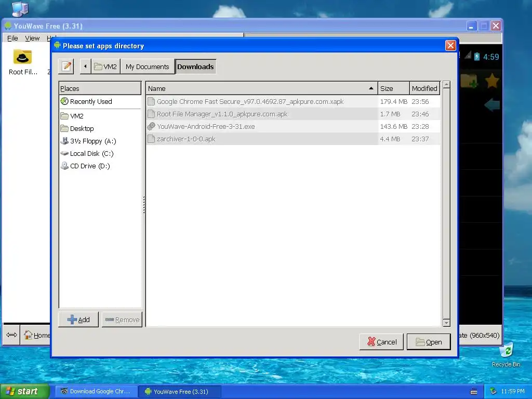Viewport: 532px width, 399px height.
Task: Click the blue back arrow in Android screen
Action: (x=493, y=105)
